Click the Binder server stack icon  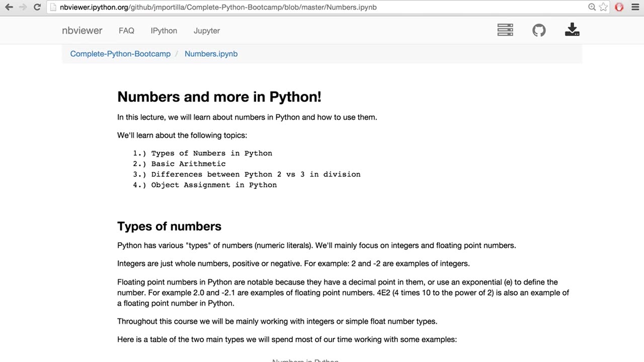point(505,30)
